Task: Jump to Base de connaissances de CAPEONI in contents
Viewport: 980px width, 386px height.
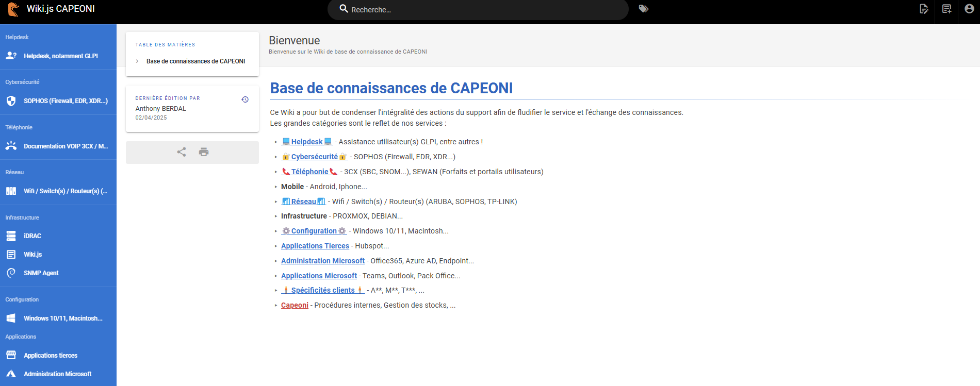Action: coord(195,61)
